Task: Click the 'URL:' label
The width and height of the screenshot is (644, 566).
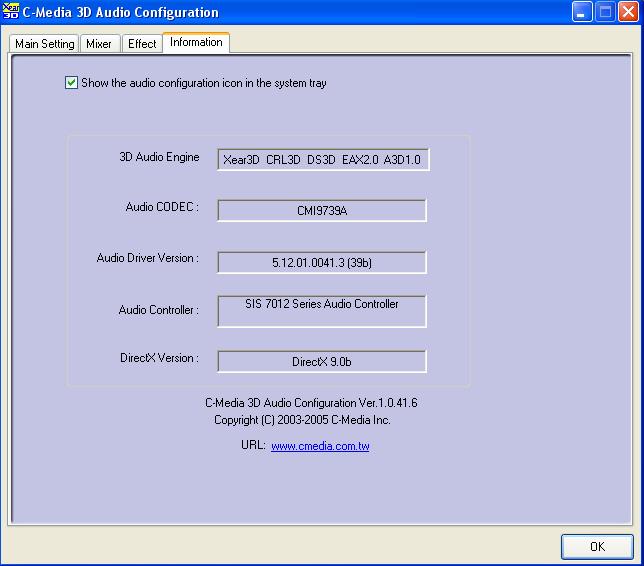Action: point(253,445)
